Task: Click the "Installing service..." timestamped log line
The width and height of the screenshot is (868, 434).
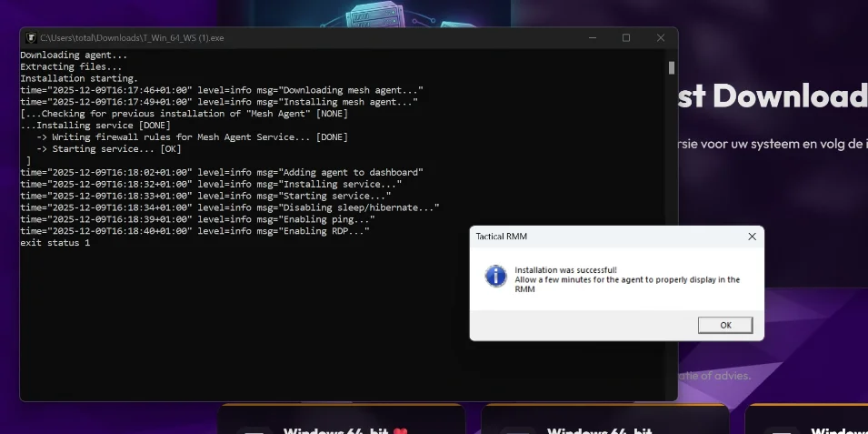Action: pyautogui.click(x=211, y=184)
